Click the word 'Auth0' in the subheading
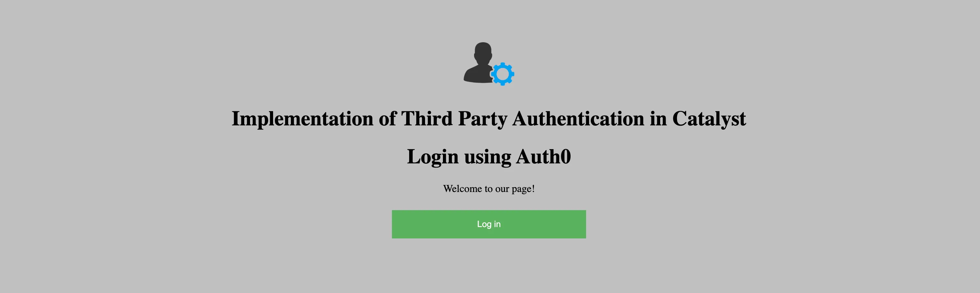This screenshot has width=980, height=293. [543, 156]
